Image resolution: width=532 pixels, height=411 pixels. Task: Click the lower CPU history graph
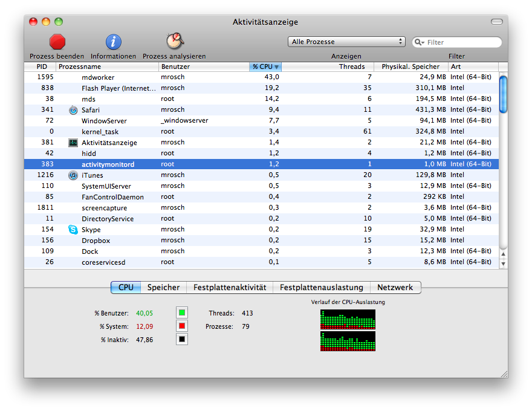coord(348,341)
